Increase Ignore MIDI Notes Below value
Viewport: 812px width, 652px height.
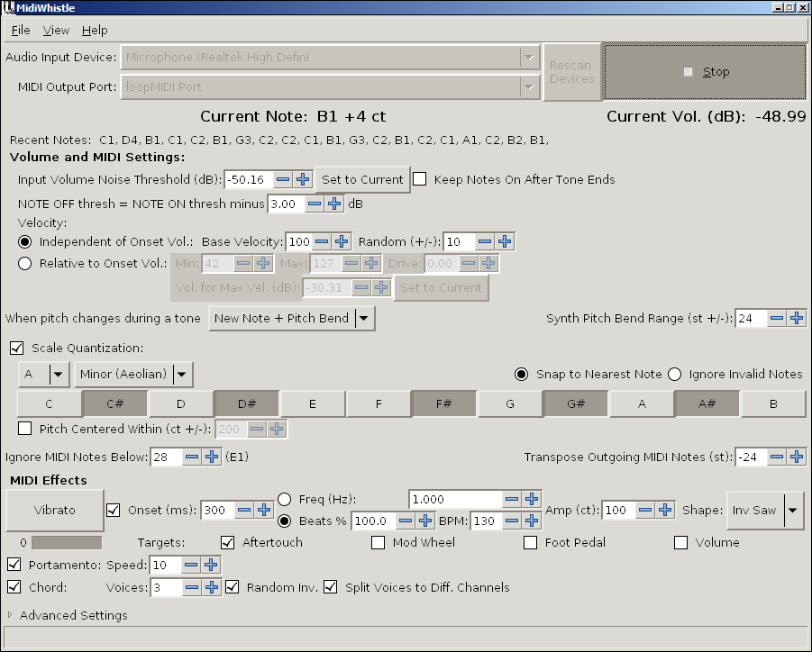[x=212, y=457]
